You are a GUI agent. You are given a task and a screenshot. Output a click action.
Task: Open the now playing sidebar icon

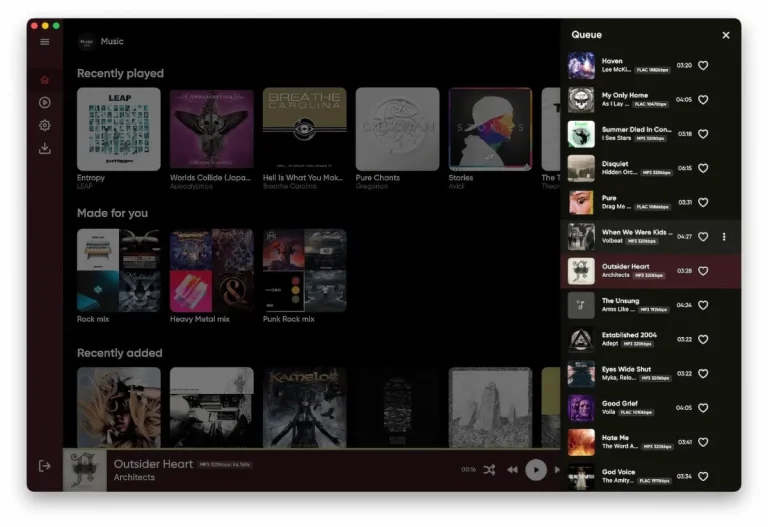pyautogui.click(x=45, y=102)
